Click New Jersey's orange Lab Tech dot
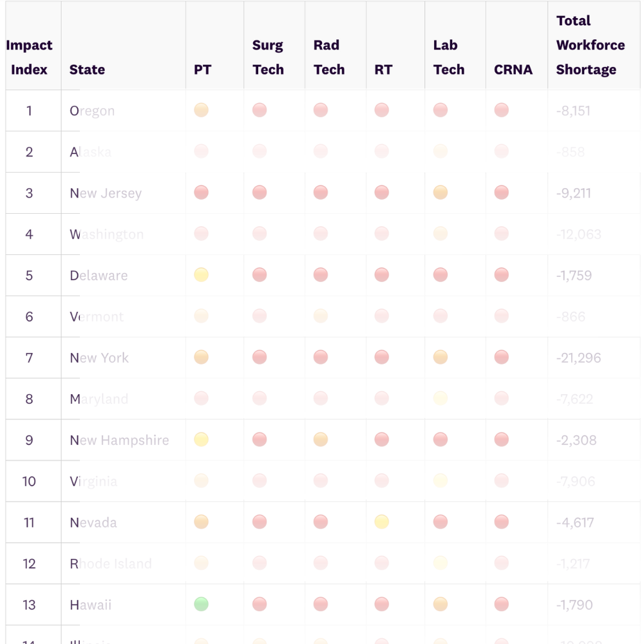The height and width of the screenshot is (644, 644). pos(440,192)
